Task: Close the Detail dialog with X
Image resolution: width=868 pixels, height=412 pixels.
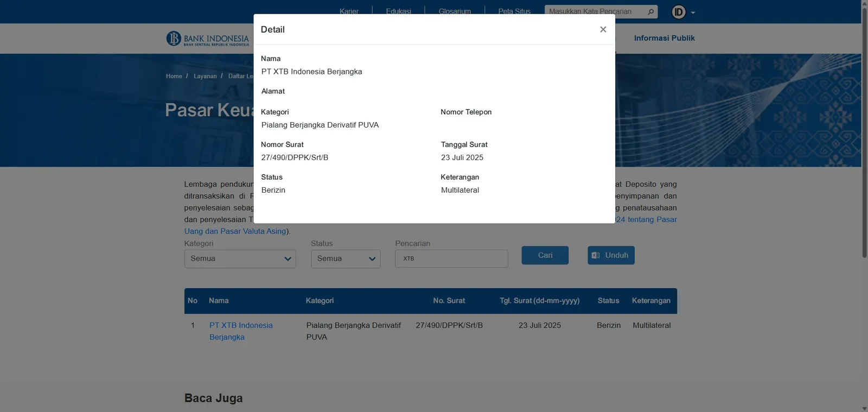Action: [603, 29]
